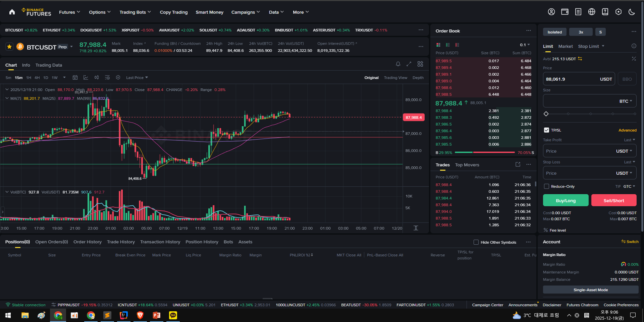Open the KakaoTalk taskbar icon
Screen dimensions: 644x322
coord(173,315)
